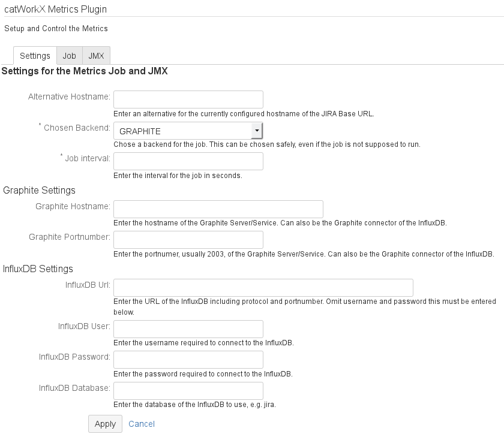This screenshot has height=440, width=504.
Task: Focus the InfluxDB User input box
Action: pyautogui.click(x=188, y=329)
